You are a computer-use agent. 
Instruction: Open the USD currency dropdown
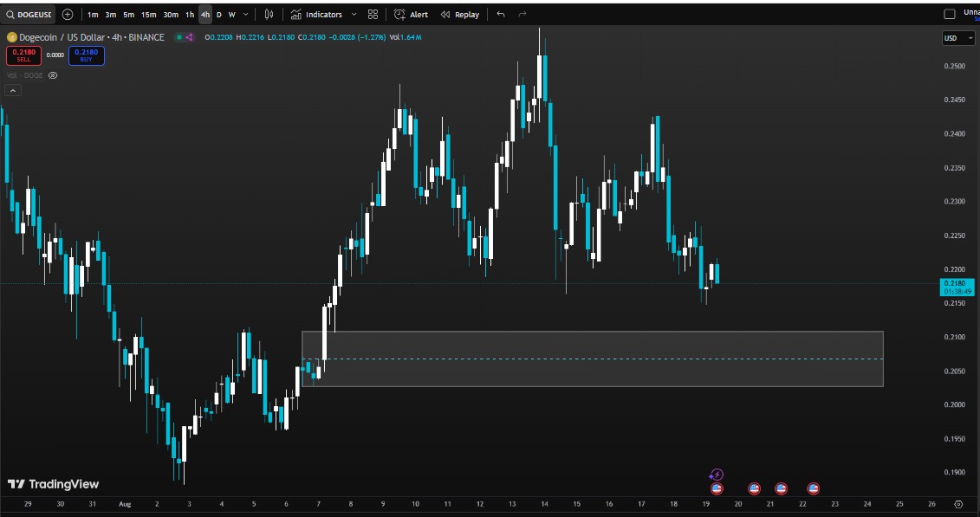958,37
